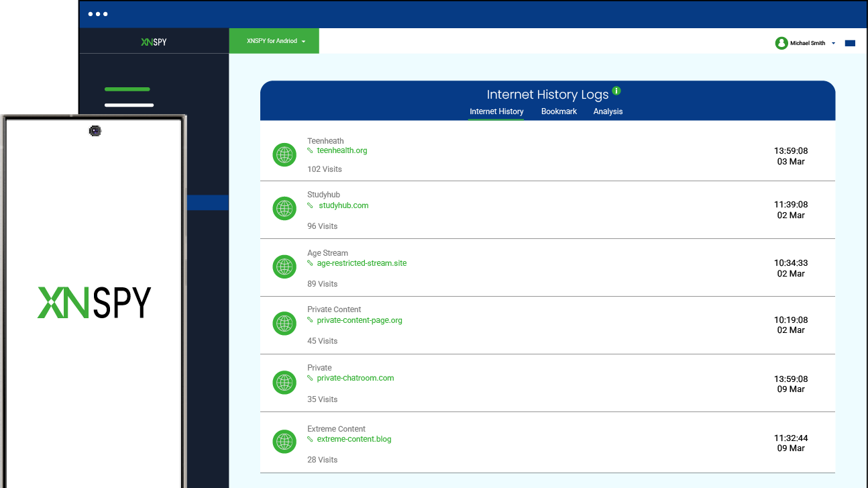This screenshot has height=488, width=868.
Task: Switch to the Bookmark tab
Action: pyautogui.click(x=559, y=111)
